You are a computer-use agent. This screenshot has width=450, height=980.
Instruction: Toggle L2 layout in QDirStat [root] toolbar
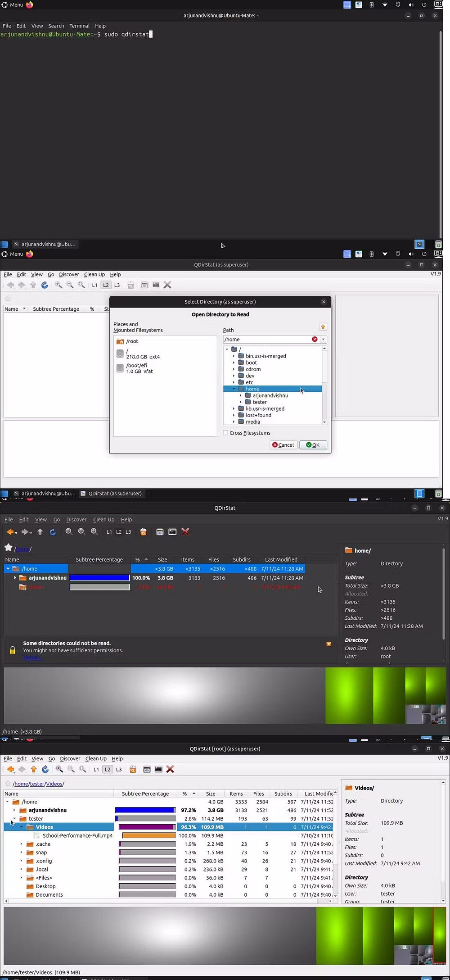click(108, 769)
